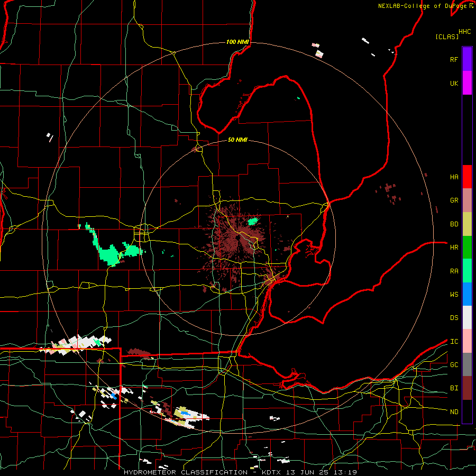This screenshot has width=476, height=476.
Task: Click the 'HYDROMETEOR CLASSIFICATION' caption text
Action: [x=186, y=472]
